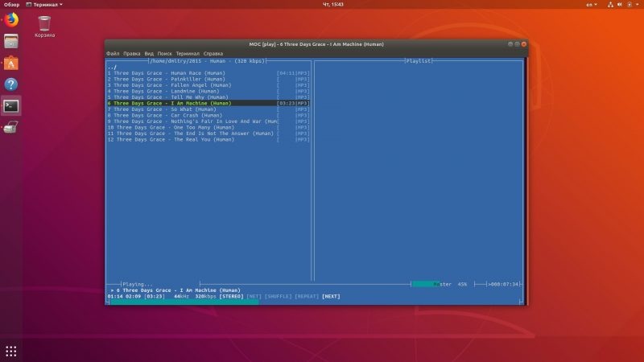644x362 pixels.
Task: Expand the Терминал app menu
Action: tap(44, 5)
